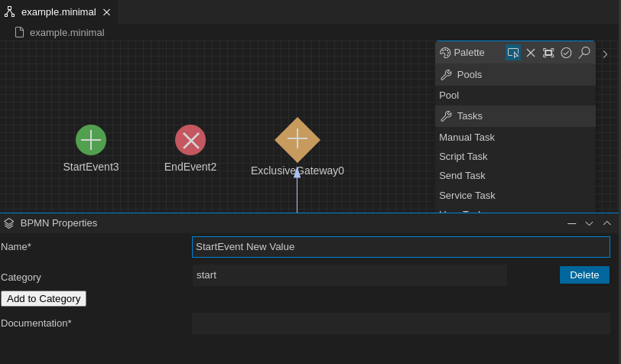The image size is (621, 364).
Task: Click the Palette icon in the header
Action: (x=445, y=53)
